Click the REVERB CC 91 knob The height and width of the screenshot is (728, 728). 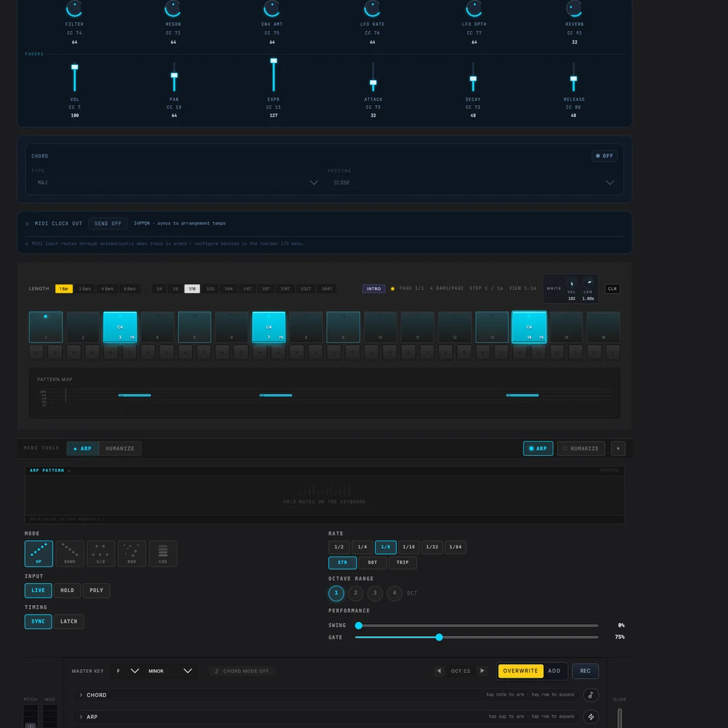tap(574, 9)
